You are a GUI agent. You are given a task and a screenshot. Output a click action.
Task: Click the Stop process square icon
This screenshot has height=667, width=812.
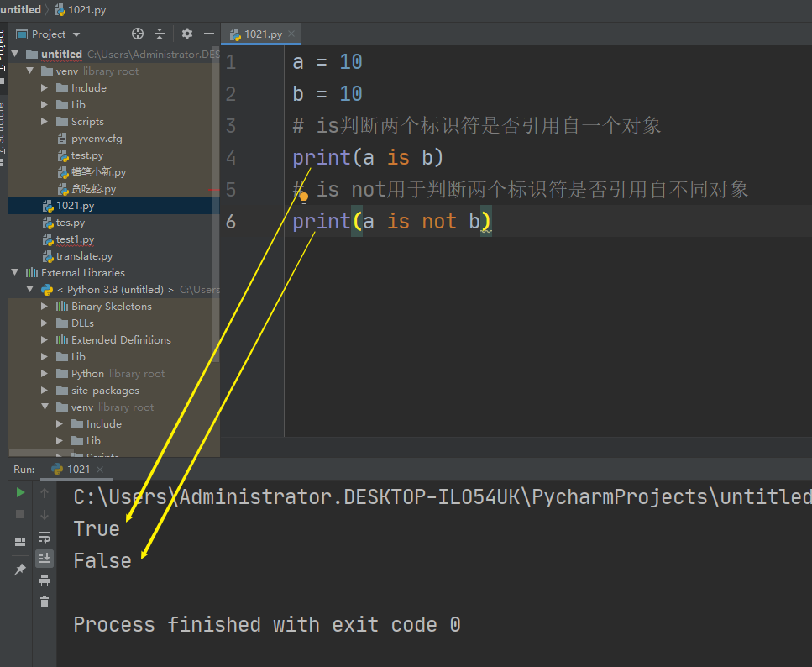19,512
